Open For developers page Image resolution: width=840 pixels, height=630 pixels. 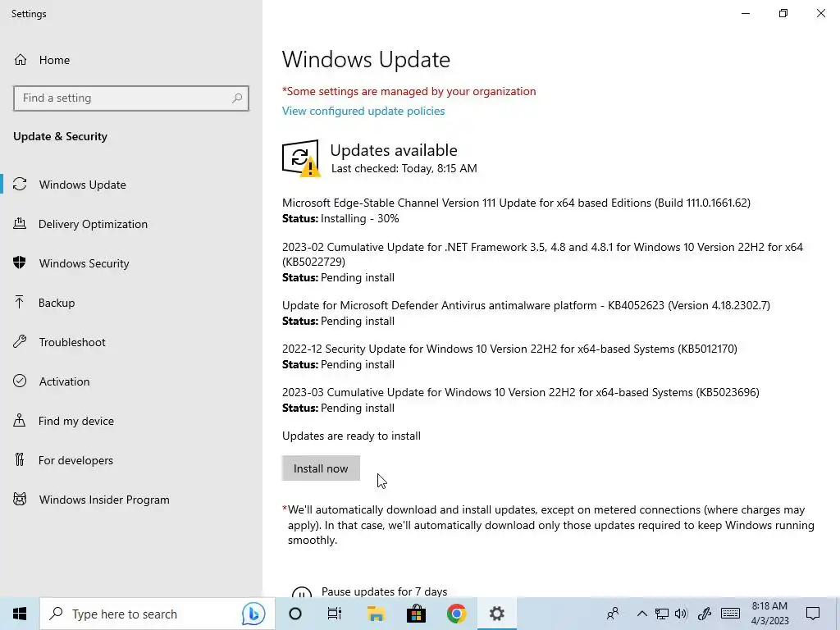tap(131, 459)
